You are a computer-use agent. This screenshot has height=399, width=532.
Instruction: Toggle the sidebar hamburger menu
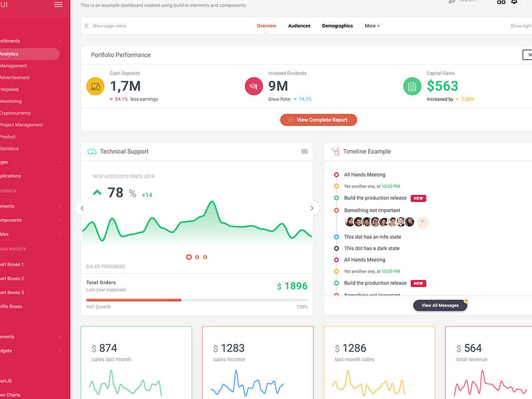59,4
